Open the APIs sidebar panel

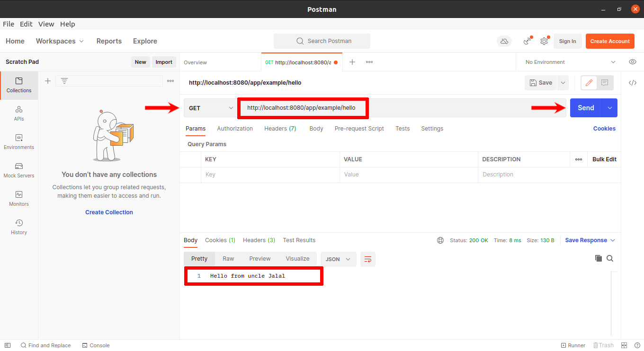click(x=19, y=114)
